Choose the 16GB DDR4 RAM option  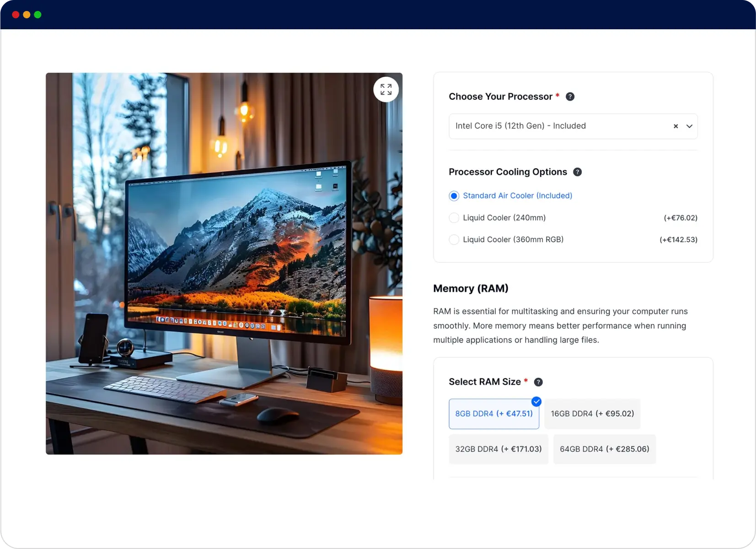(x=592, y=414)
